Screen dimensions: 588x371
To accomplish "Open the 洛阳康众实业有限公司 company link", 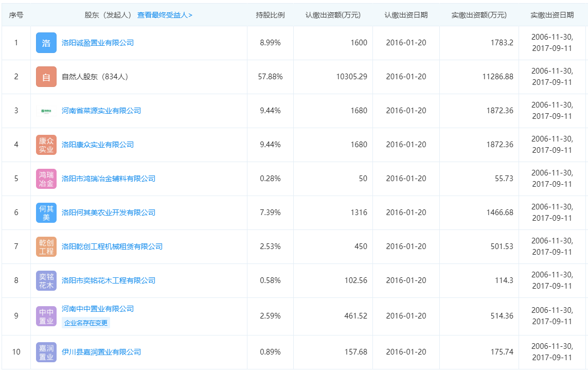I will tap(98, 145).
